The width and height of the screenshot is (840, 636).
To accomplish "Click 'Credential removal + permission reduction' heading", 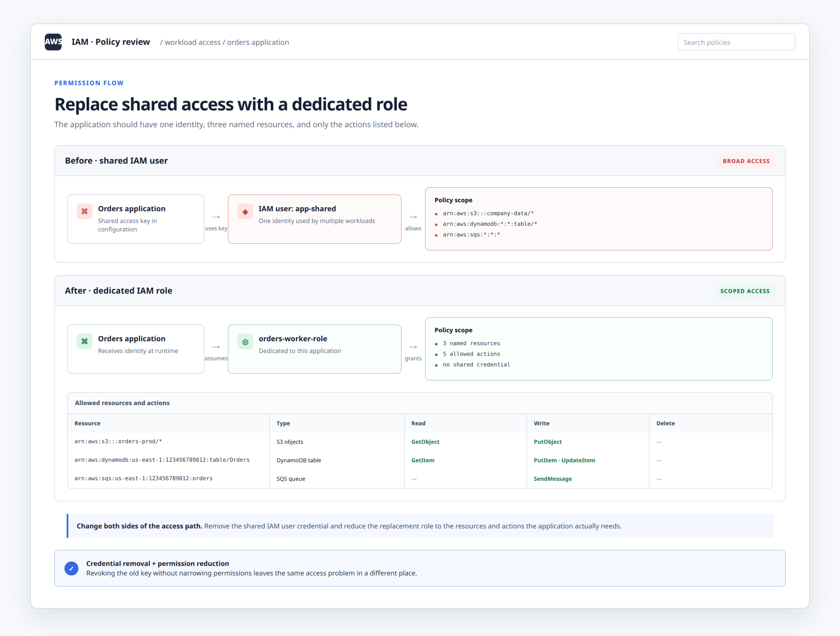I will pyautogui.click(x=157, y=563).
